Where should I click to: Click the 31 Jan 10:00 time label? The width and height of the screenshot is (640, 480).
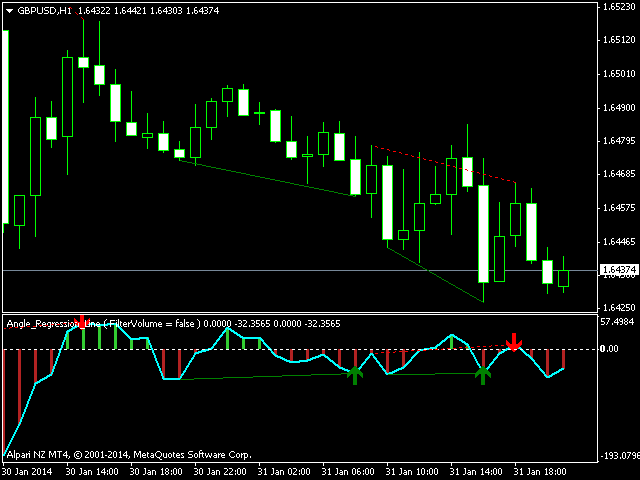[x=412, y=472]
